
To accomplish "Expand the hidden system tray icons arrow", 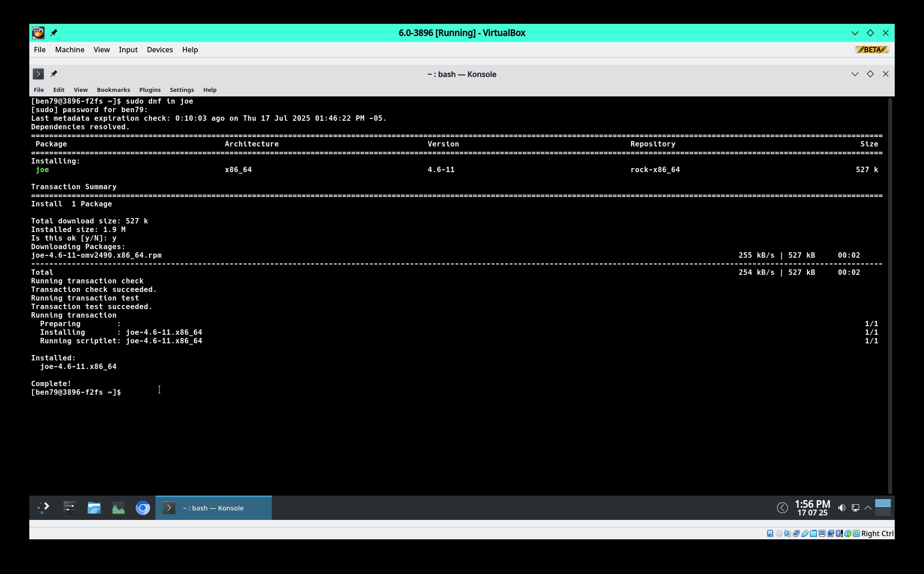I will coord(868,508).
